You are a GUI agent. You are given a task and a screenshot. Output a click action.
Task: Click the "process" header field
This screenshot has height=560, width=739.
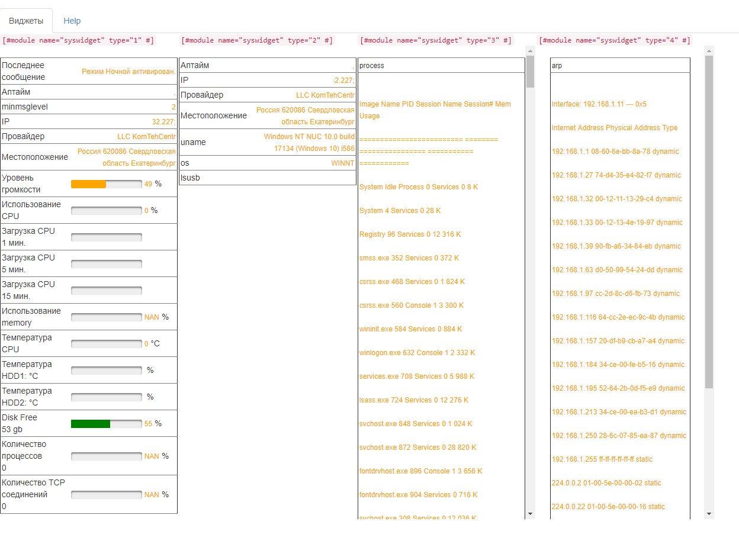pyautogui.click(x=441, y=66)
